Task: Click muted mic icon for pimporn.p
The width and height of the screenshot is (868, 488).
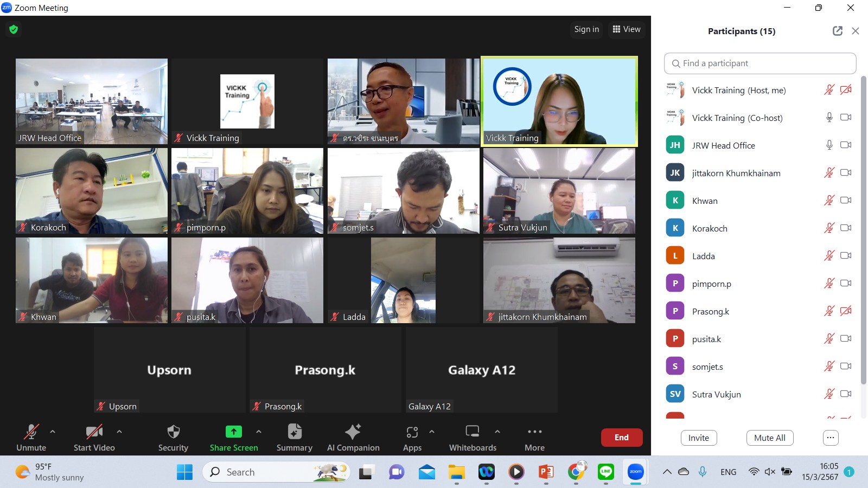Action: pos(829,284)
